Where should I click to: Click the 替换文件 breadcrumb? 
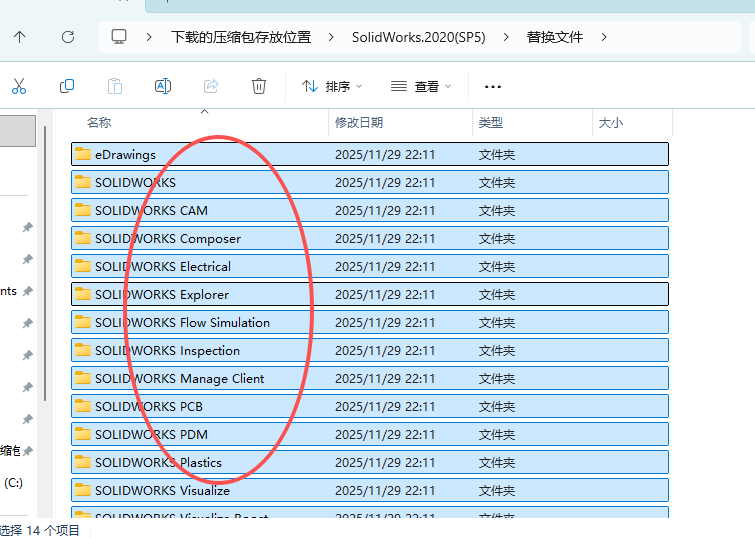point(555,37)
